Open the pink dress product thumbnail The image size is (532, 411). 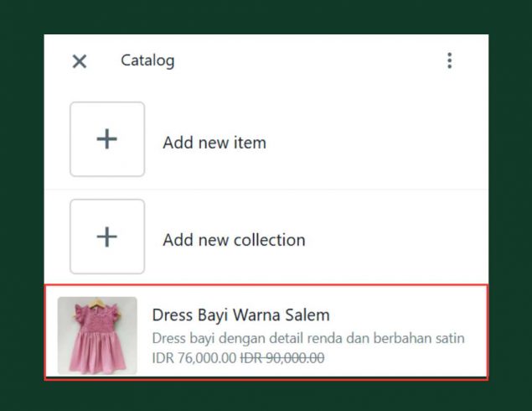(x=97, y=336)
